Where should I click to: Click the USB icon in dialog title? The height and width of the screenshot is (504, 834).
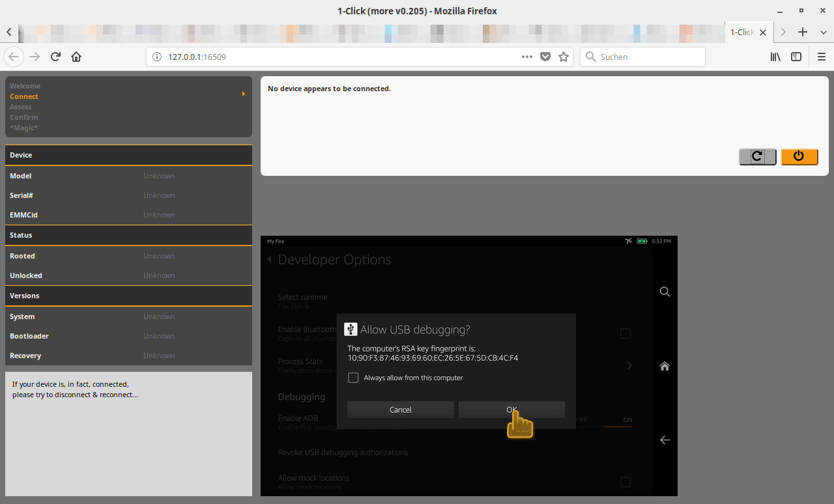[351, 329]
